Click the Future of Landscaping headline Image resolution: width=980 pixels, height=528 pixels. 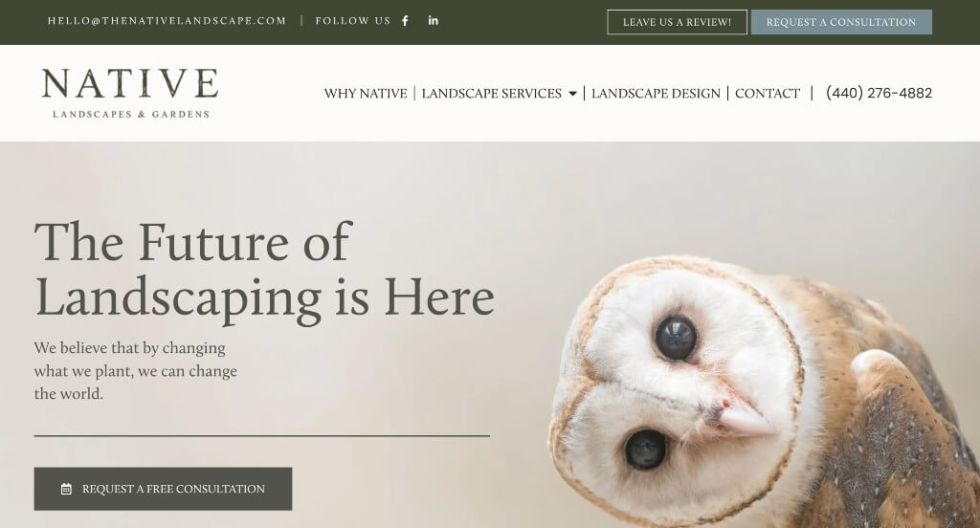click(x=264, y=271)
